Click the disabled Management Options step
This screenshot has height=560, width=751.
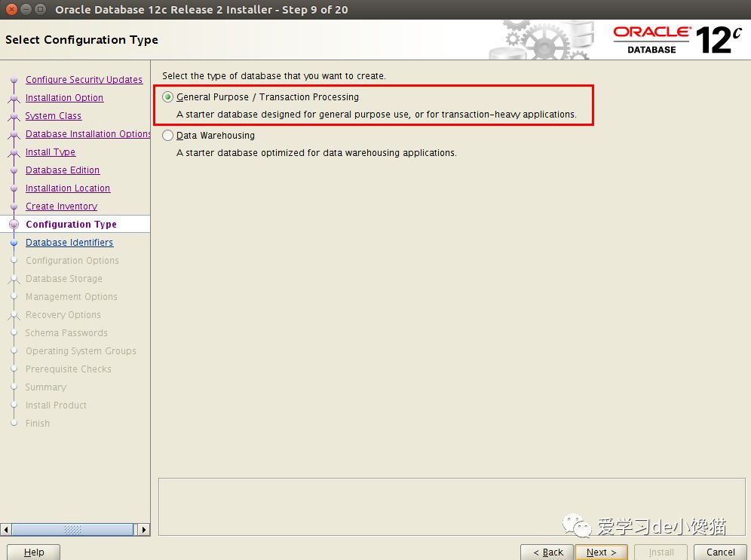[x=72, y=297]
